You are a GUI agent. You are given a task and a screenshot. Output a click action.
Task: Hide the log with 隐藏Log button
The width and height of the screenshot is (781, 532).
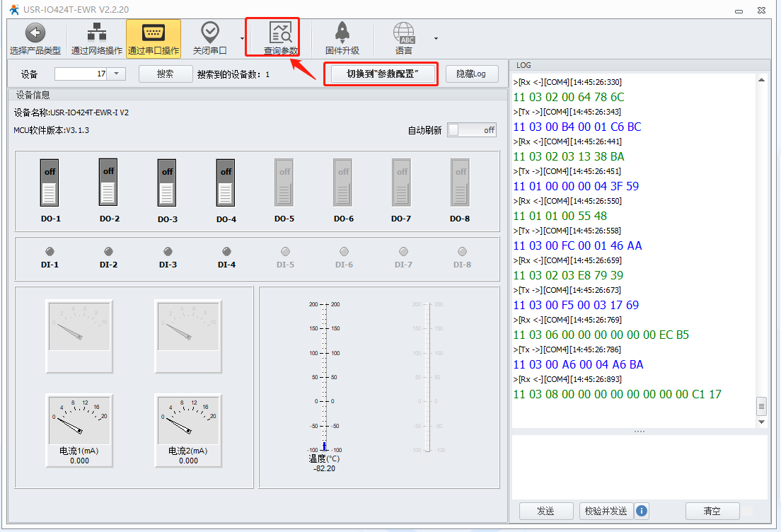pos(472,74)
